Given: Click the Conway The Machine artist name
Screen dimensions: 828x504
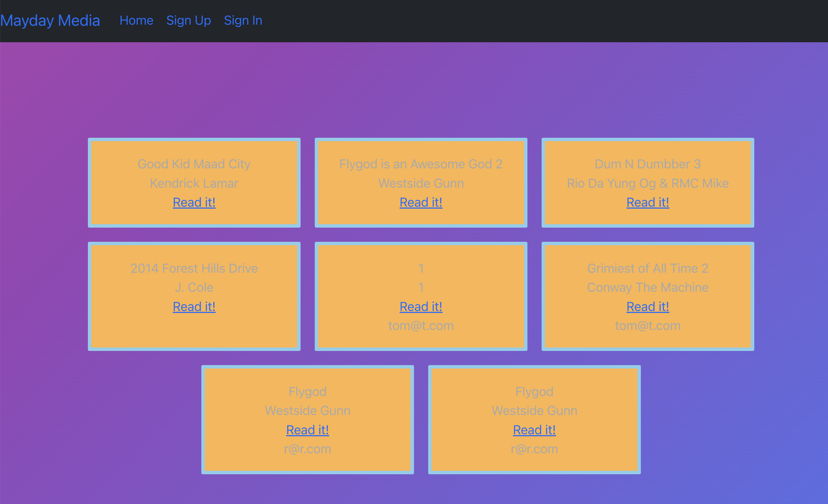Looking at the screenshot, I should pos(648,287).
